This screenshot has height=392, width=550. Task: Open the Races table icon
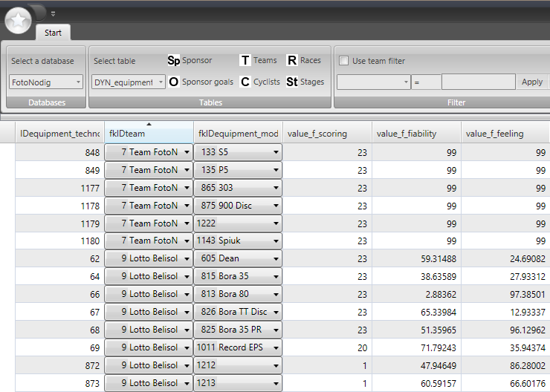tap(292, 61)
